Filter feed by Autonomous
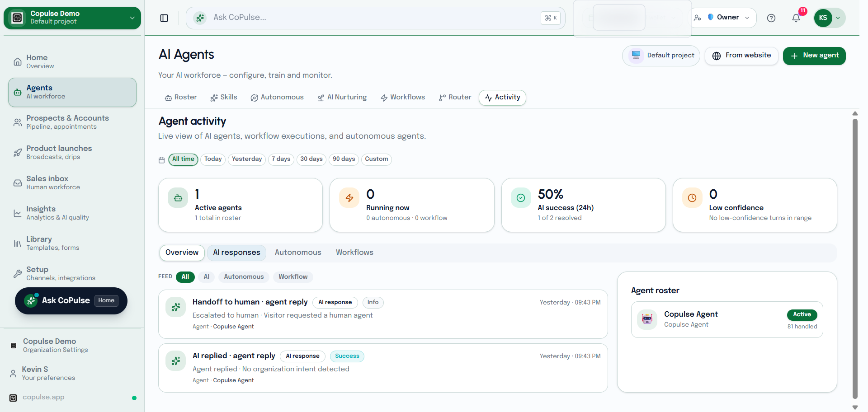This screenshot has width=868, height=412. tap(244, 277)
